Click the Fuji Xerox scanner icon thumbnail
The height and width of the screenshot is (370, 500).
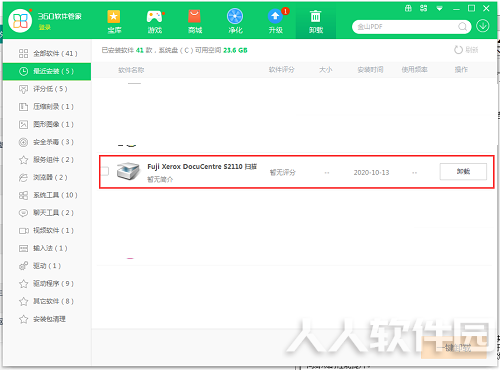(128, 171)
